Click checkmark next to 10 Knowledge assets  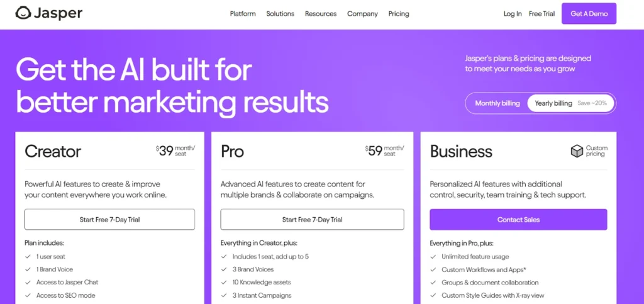(224, 283)
